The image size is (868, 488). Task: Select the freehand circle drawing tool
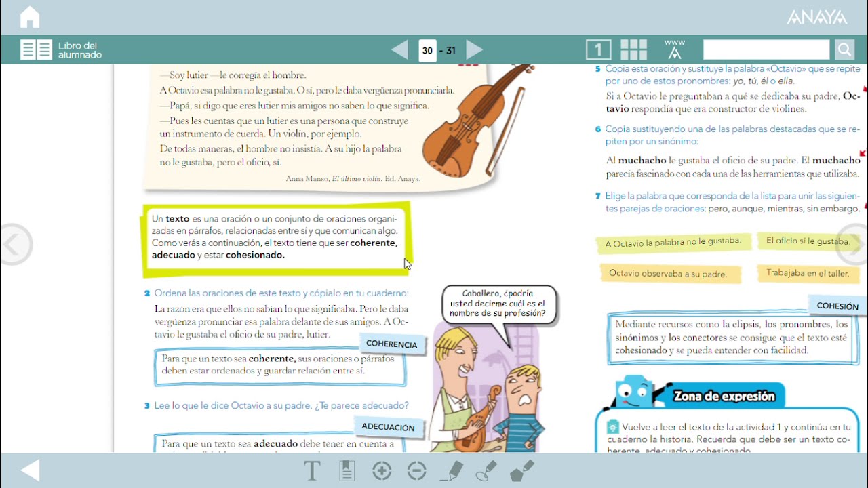486,470
